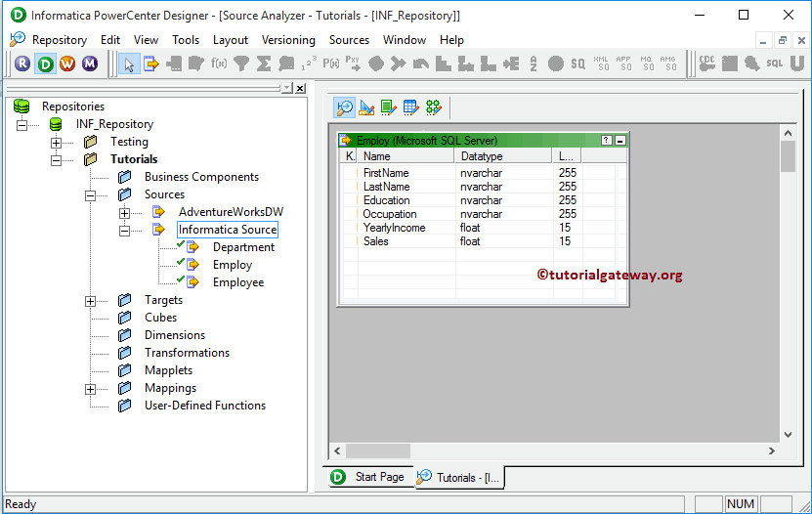Viewport: 812px width, 514px height.
Task: Open the Mapping Designer tool
Action: [x=434, y=107]
